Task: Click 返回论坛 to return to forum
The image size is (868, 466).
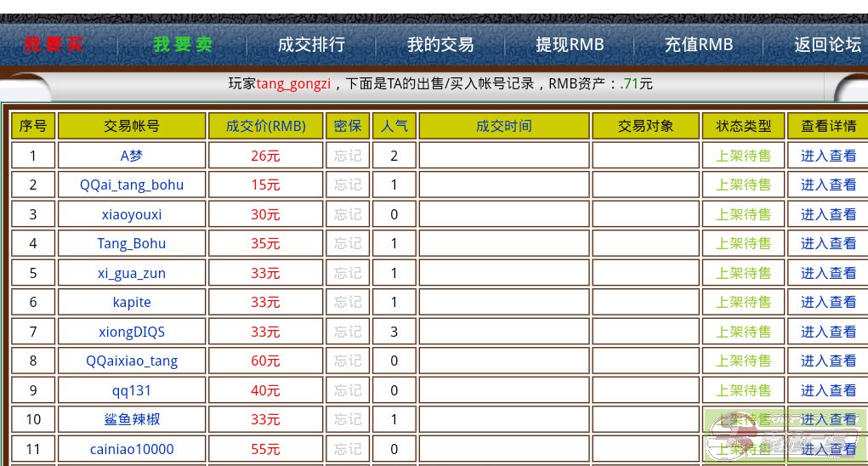Action: 827,44
